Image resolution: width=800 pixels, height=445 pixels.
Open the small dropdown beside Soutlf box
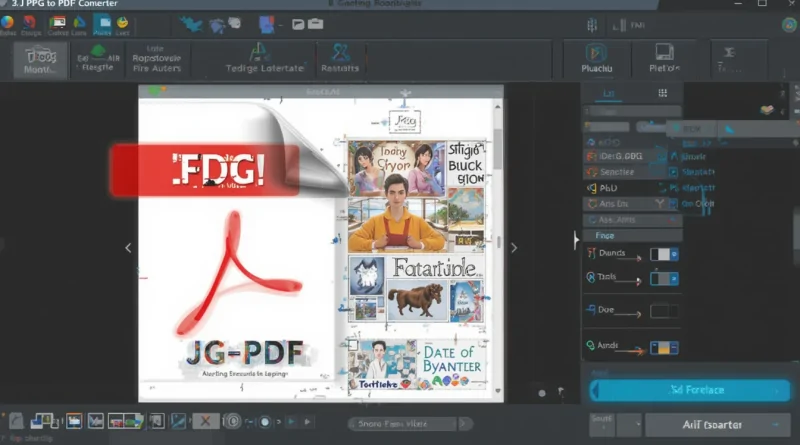pyautogui.click(x=638, y=425)
